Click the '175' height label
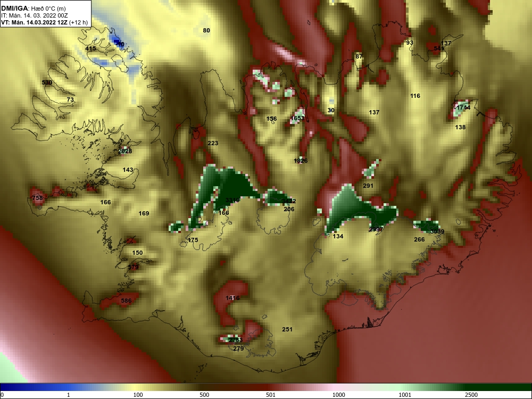The width and height of the screenshot is (532, 399). click(x=193, y=240)
